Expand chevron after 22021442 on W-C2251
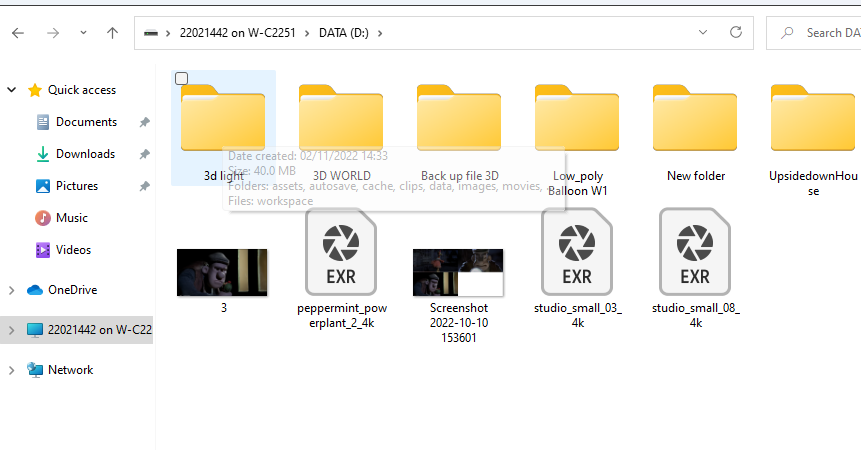The image size is (861, 450). pos(307,33)
